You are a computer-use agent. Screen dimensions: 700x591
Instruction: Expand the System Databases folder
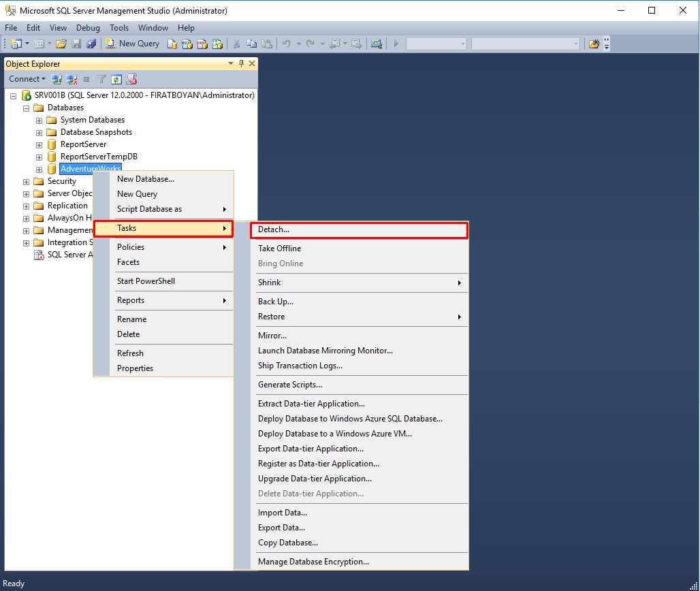(x=39, y=121)
